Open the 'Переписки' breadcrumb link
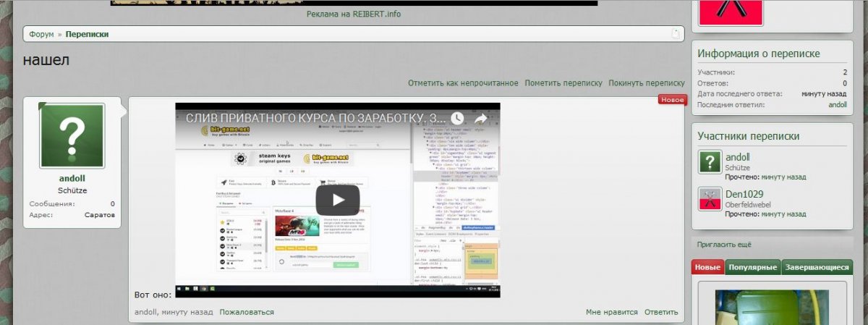This screenshot has width=868, height=325. (87, 34)
